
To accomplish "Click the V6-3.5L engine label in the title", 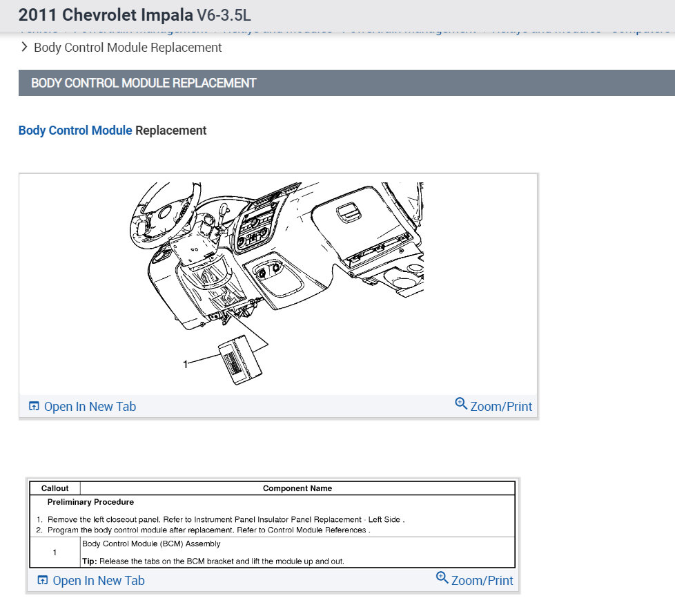I will point(224,15).
